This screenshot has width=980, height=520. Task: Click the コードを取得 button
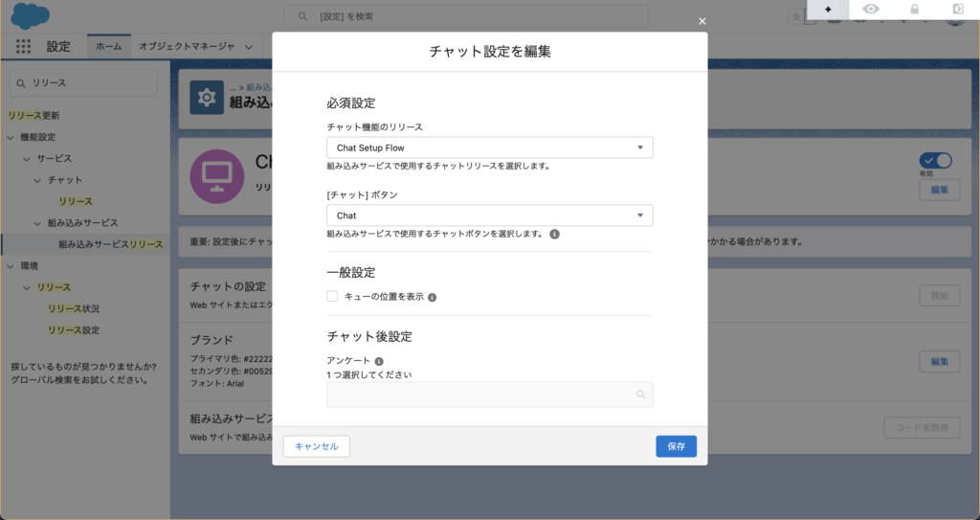(922, 427)
